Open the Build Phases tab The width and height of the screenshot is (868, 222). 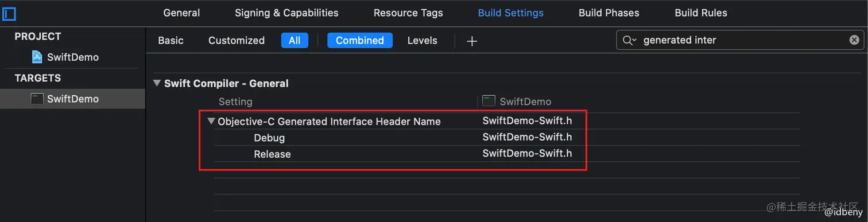point(609,13)
